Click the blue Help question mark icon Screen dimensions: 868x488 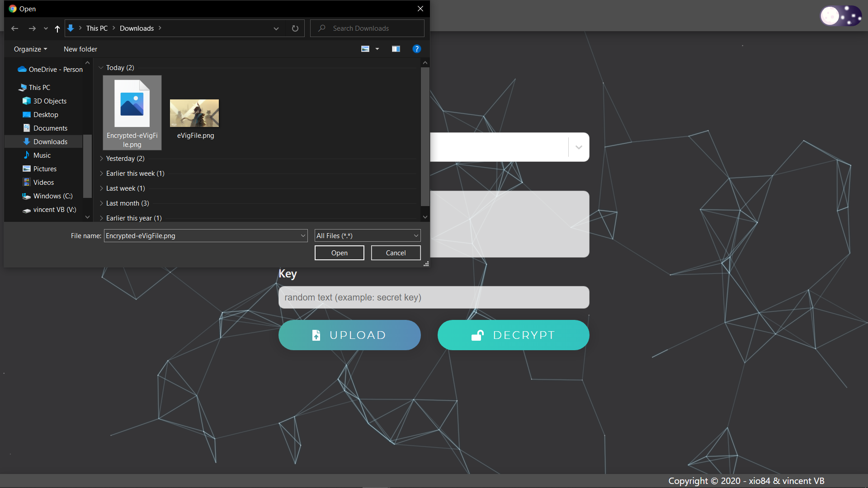(416, 49)
